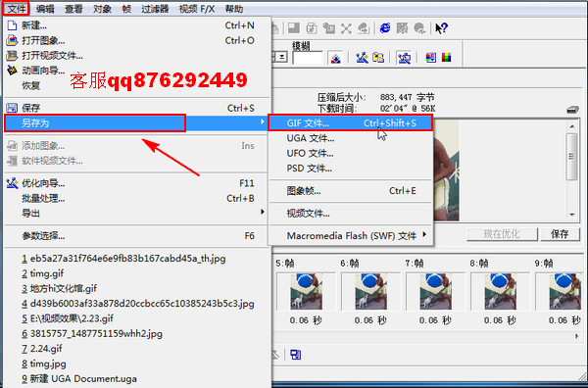The height and width of the screenshot is (388, 588).
Task: Choose 优化向导... F11 menu entry
Action: coord(136,183)
